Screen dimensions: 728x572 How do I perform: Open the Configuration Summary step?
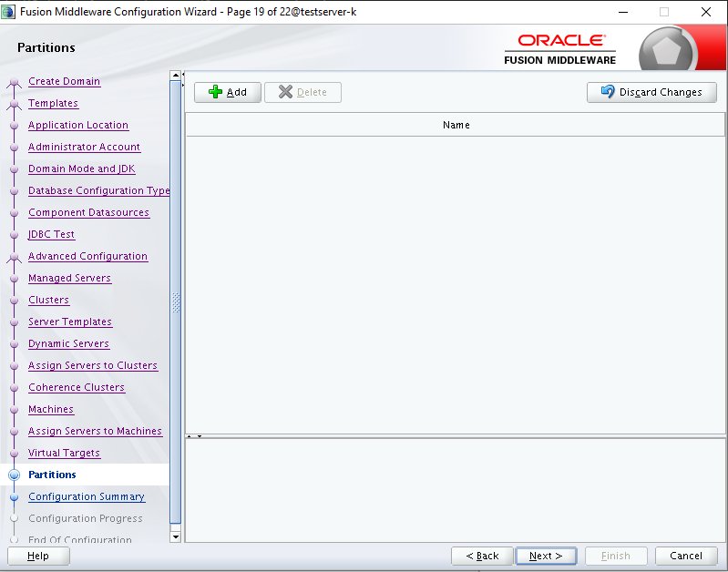click(x=87, y=496)
